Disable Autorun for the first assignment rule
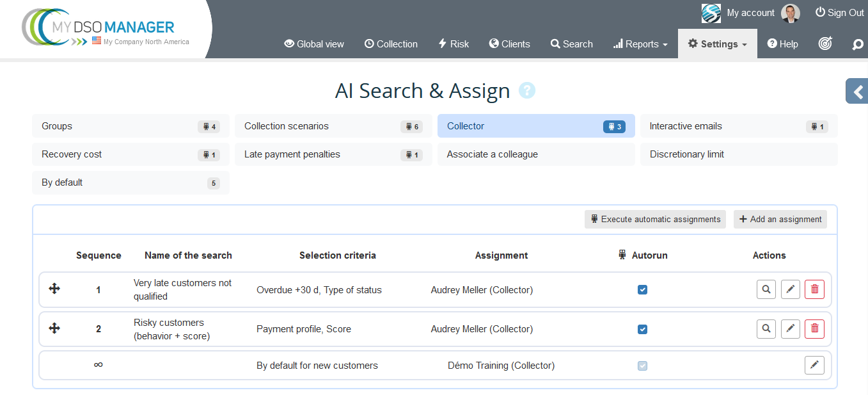This screenshot has width=868, height=395. coord(642,289)
